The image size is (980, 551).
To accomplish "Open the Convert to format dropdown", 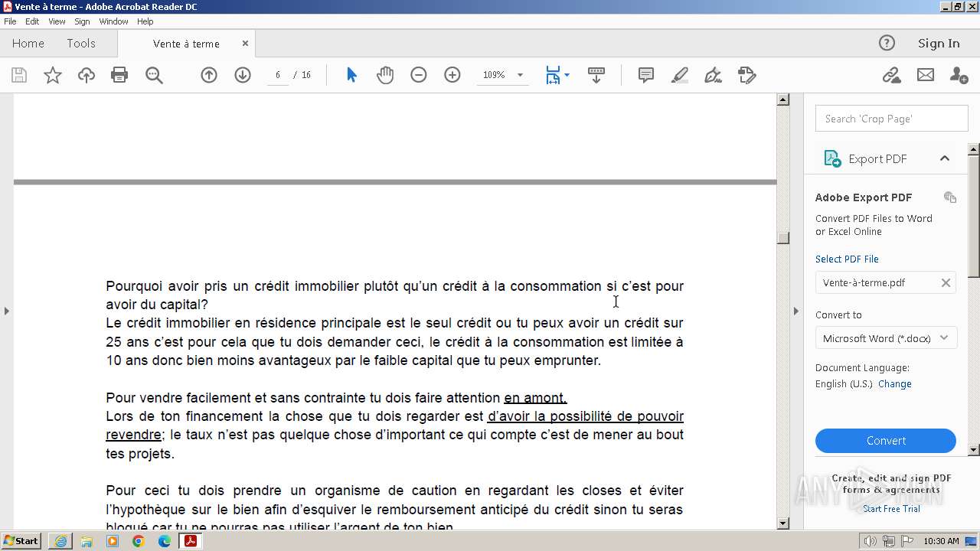I will [x=887, y=338].
